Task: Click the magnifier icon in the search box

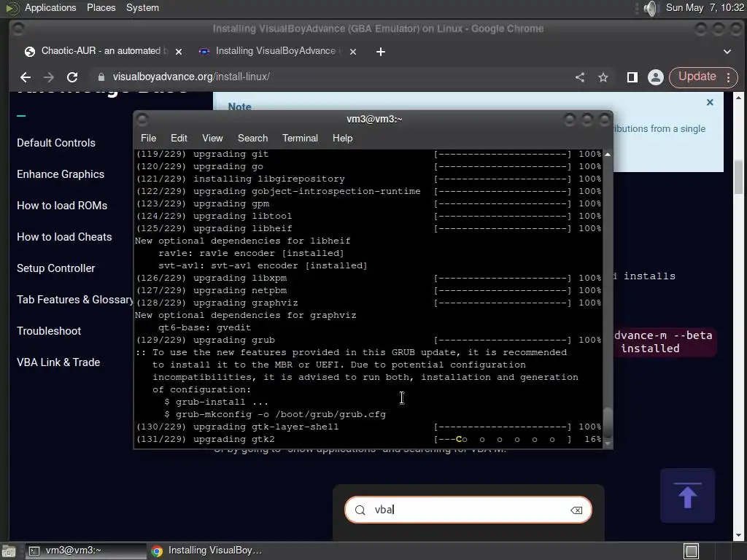Action: tap(360, 510)
